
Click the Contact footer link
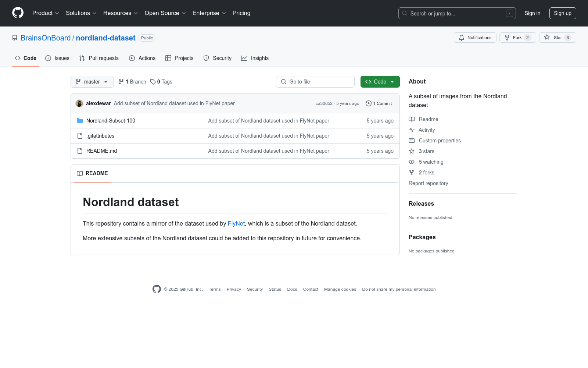coord(311,289)
